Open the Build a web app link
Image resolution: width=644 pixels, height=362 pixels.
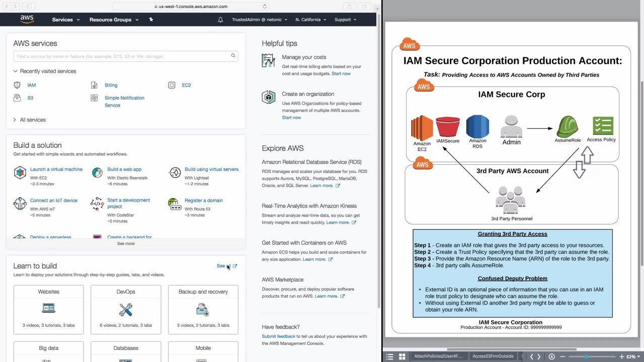pyautogui.click(x=124, y=169)
